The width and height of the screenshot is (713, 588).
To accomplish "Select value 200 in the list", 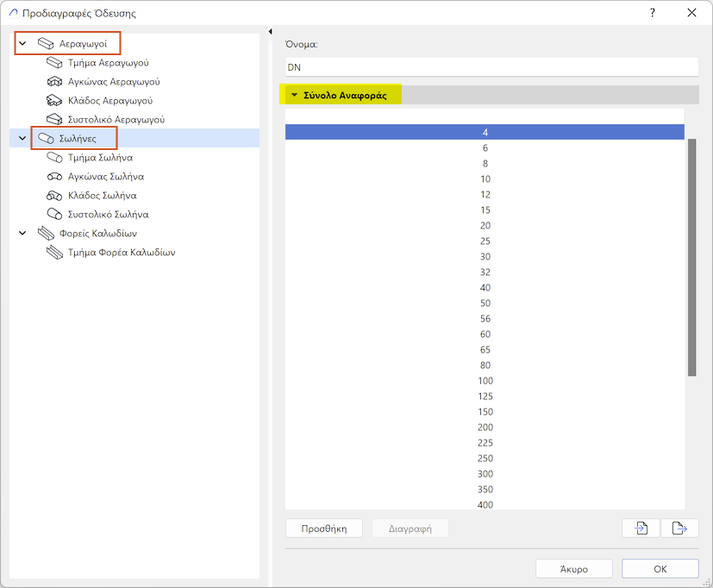I will (485, 427).
